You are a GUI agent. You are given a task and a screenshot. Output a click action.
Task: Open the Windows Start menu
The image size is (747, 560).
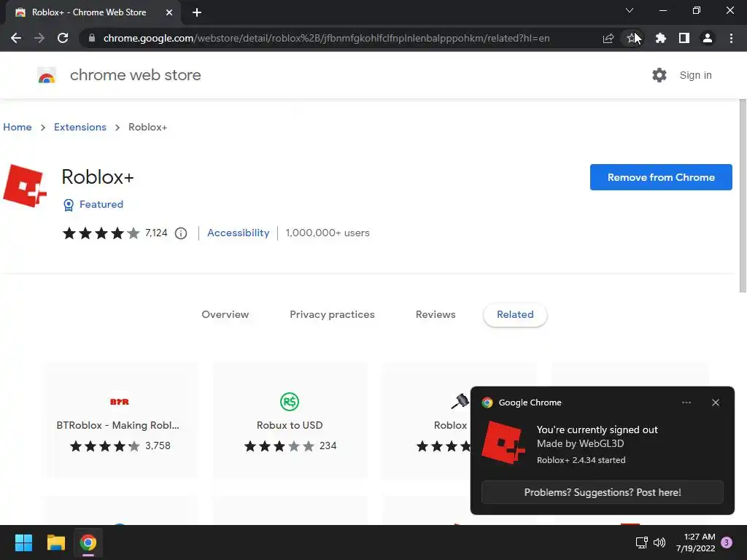tap(23, 542)
